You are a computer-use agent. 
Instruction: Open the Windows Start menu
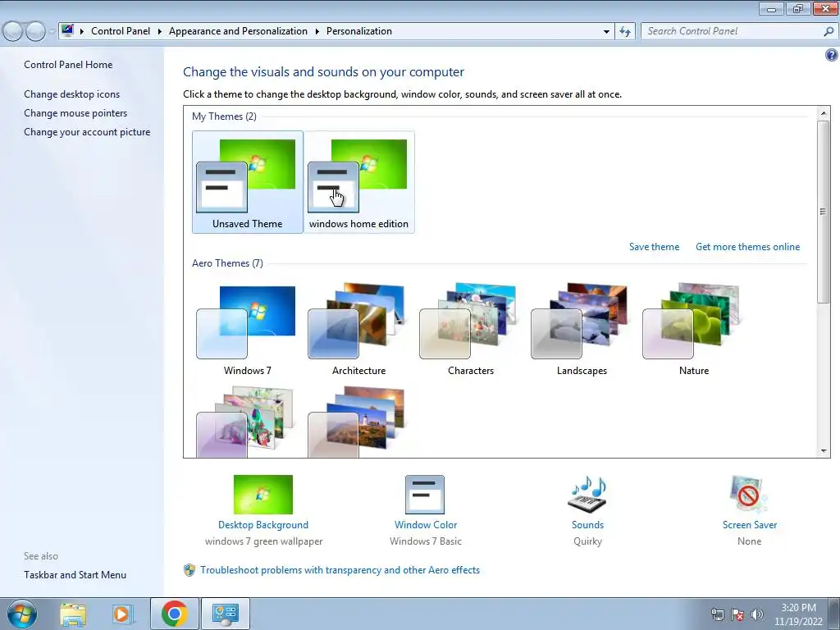coord(22,614)
